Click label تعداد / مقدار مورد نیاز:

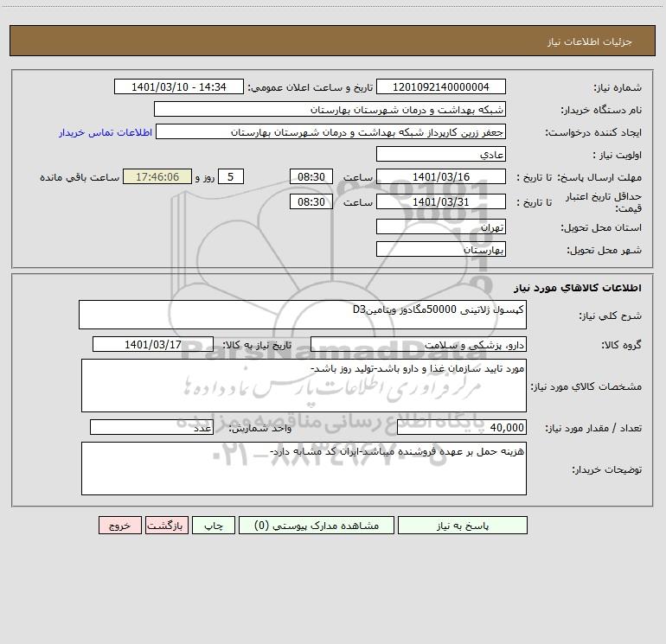click(x=593, y=429)
